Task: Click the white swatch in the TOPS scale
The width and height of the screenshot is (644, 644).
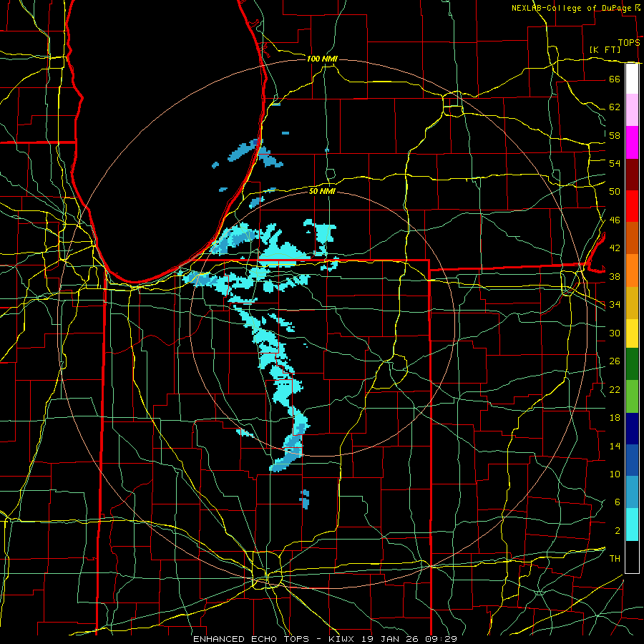Action: tap(632, 79)
